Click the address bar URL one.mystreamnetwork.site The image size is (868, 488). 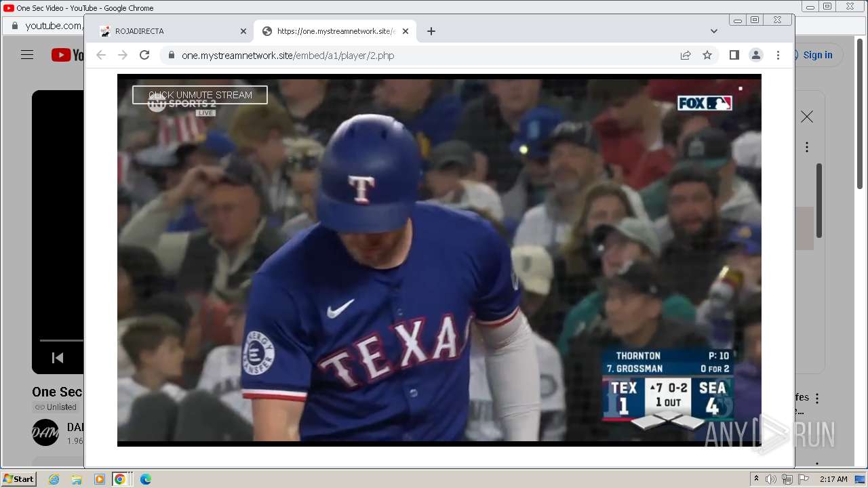pos(288,56)
